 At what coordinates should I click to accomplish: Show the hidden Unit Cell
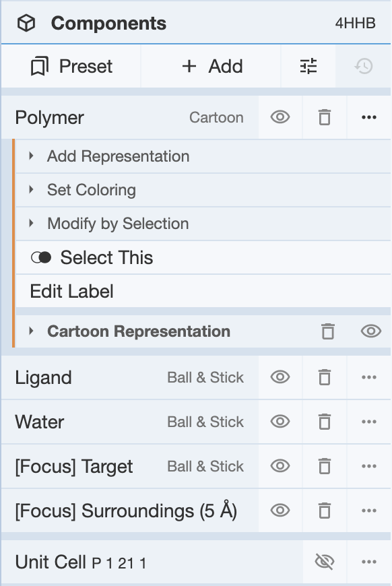point(325,561)
